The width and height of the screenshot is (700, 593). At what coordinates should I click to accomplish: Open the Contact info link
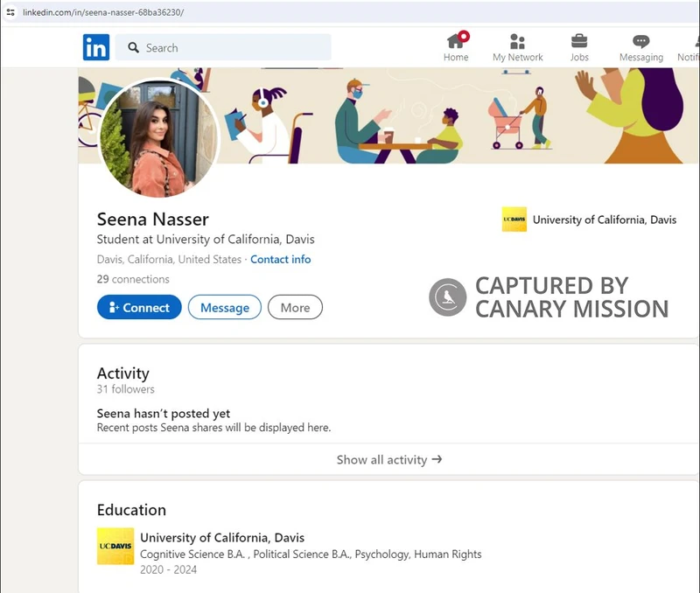[x=280, y=259]
